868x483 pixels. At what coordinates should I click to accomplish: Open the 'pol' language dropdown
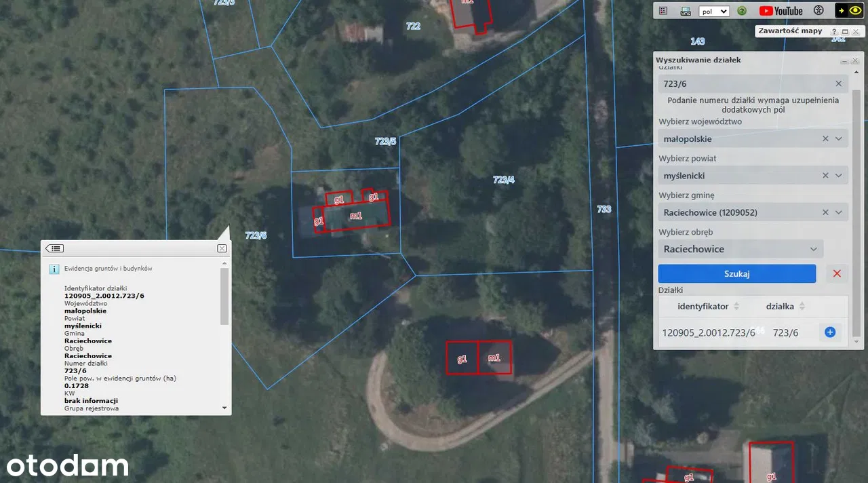coord(714,11)
